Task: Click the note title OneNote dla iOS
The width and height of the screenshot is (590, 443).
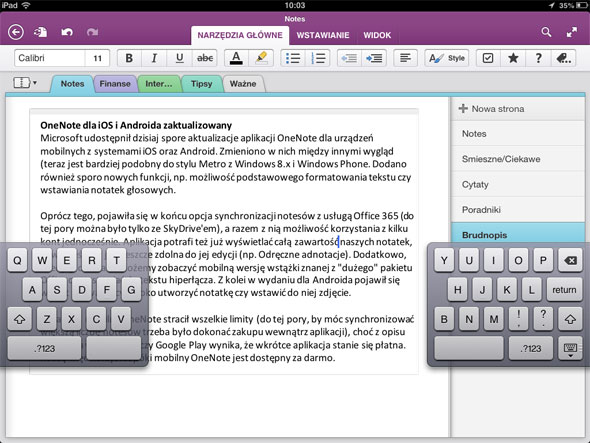Action: 136,125
